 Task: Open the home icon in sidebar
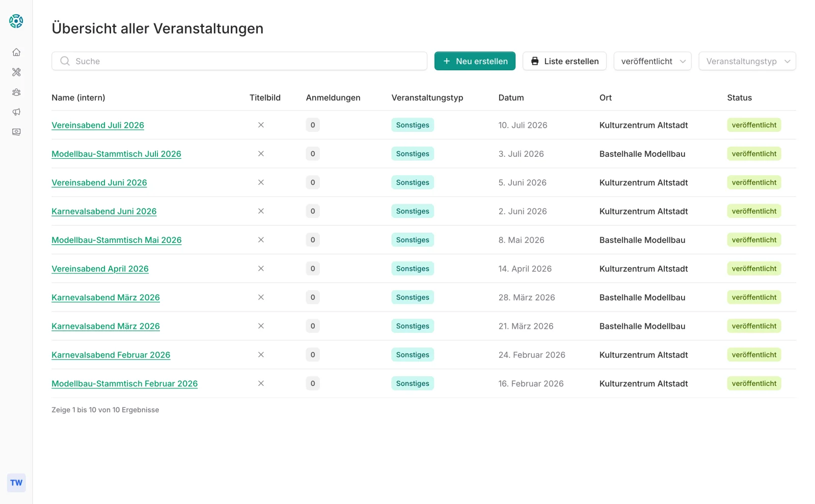click(16, 52)
